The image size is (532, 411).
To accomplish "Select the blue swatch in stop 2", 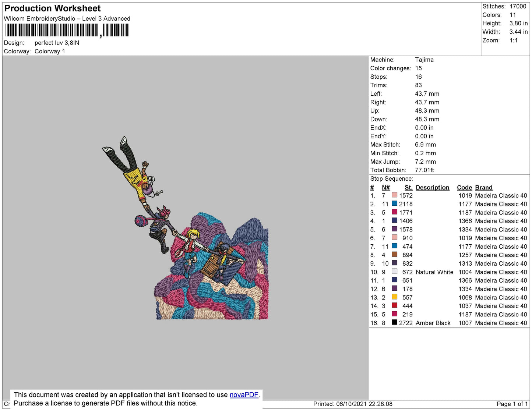I will 395,203.
